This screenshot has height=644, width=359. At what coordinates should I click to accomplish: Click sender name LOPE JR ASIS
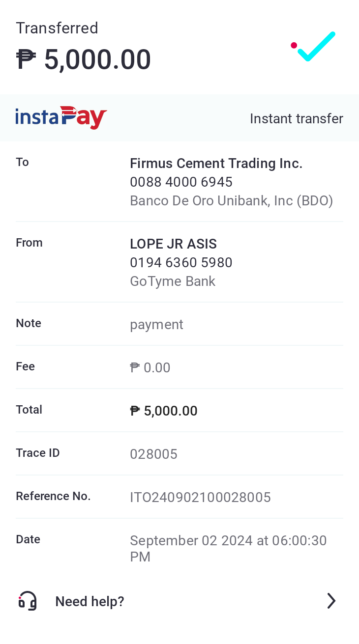[x=173, y=244]
